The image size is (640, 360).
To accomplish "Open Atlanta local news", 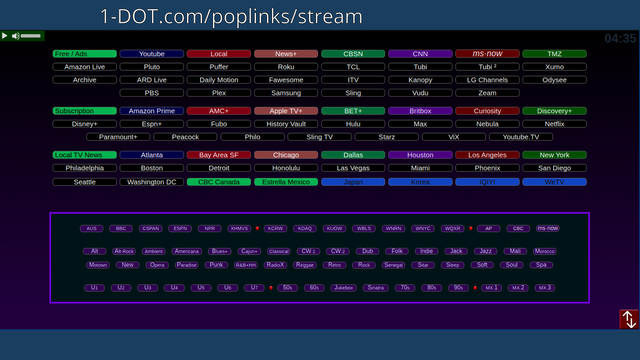I will coord(151,155).
